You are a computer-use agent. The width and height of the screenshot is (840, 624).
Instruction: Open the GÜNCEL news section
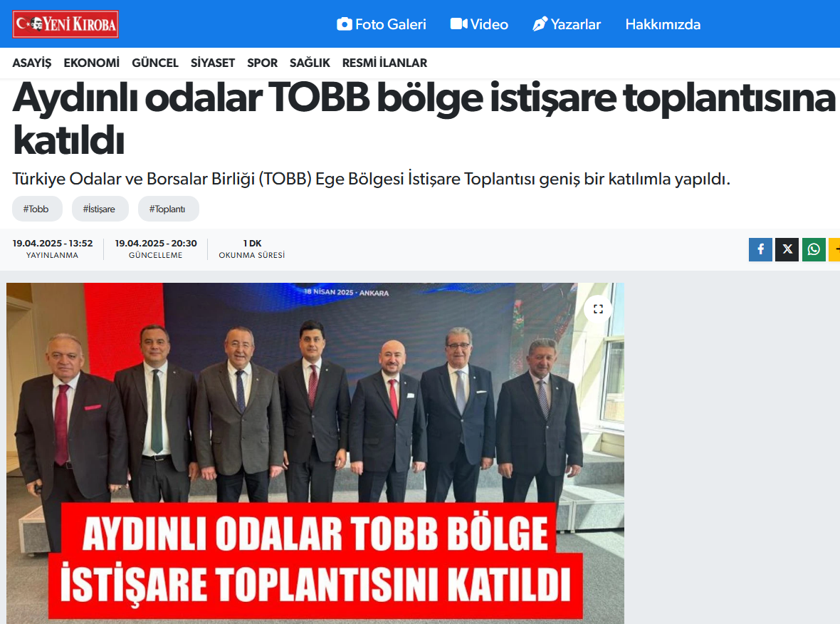(154, 63)
